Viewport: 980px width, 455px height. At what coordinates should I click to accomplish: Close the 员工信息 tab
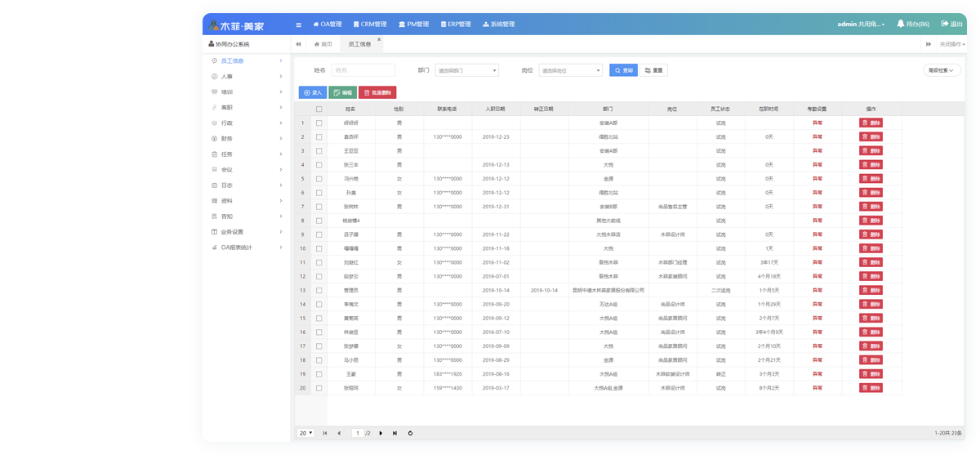[379, 40]
